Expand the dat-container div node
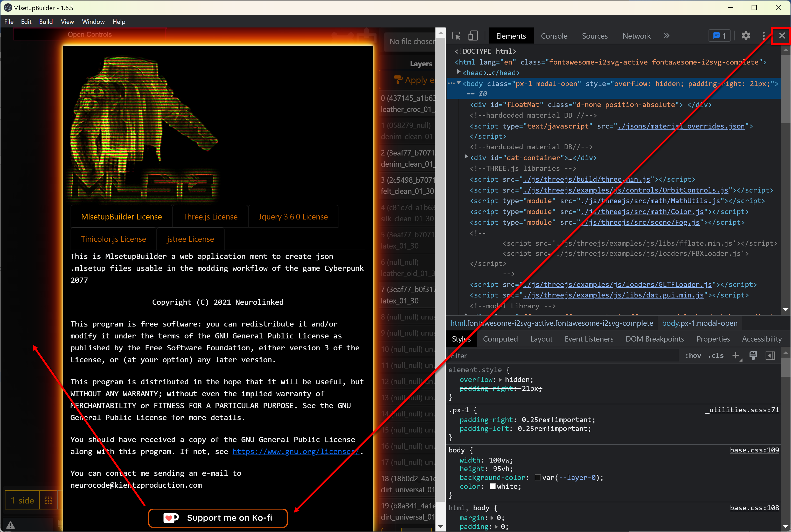 [466, 157]
